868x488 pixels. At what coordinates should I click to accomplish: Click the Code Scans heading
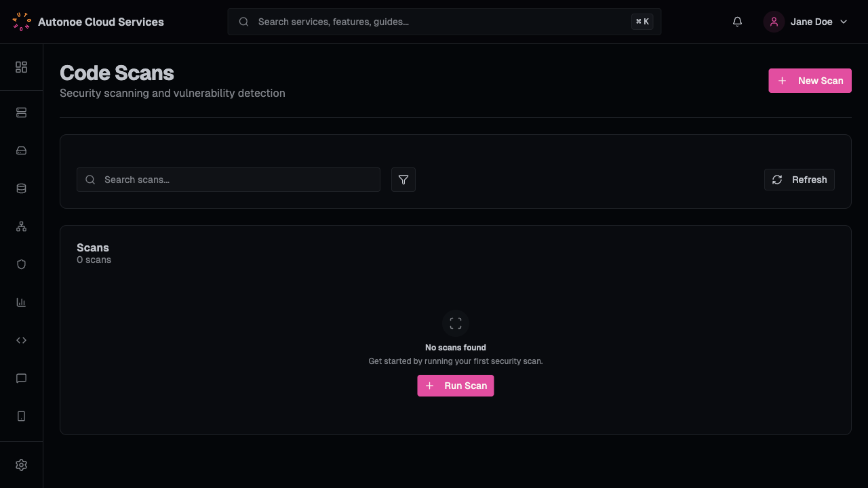click(x=117, y=73)
